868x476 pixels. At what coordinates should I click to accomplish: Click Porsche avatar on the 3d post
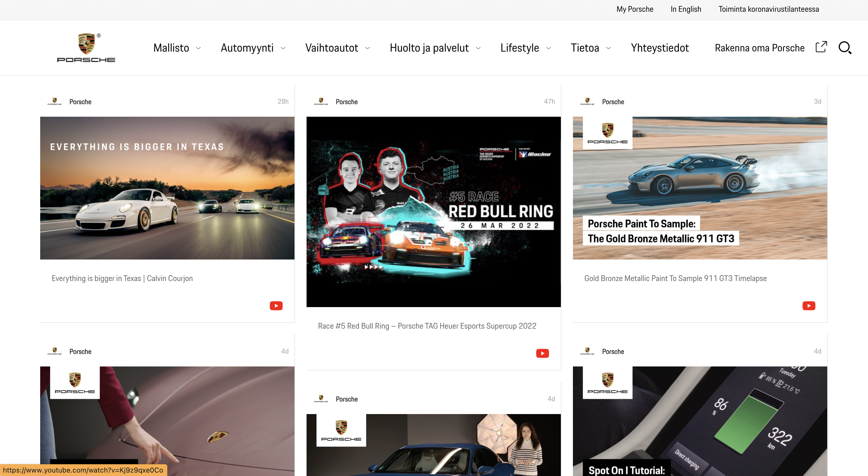[x=587, y=101]
